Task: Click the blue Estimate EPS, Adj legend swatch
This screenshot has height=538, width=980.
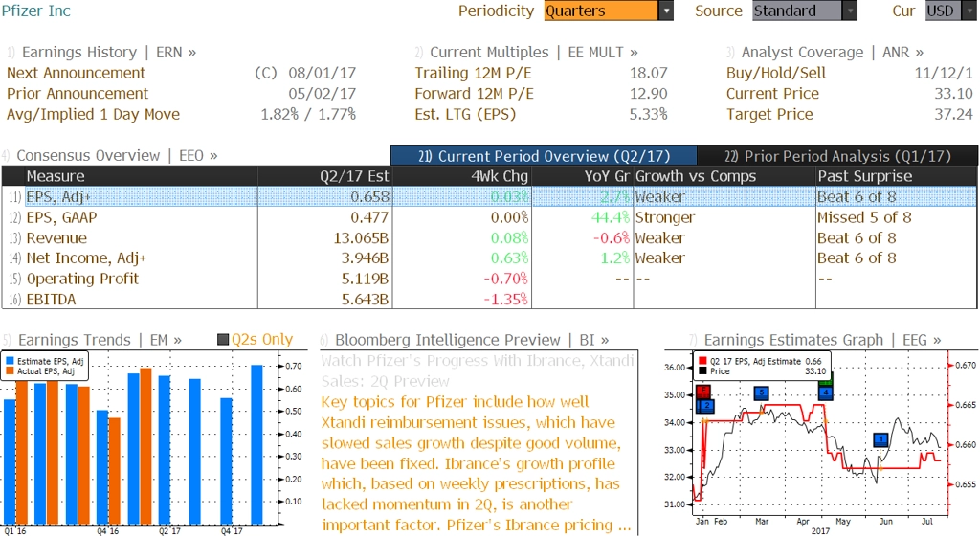Action: (x=10, y=361)
